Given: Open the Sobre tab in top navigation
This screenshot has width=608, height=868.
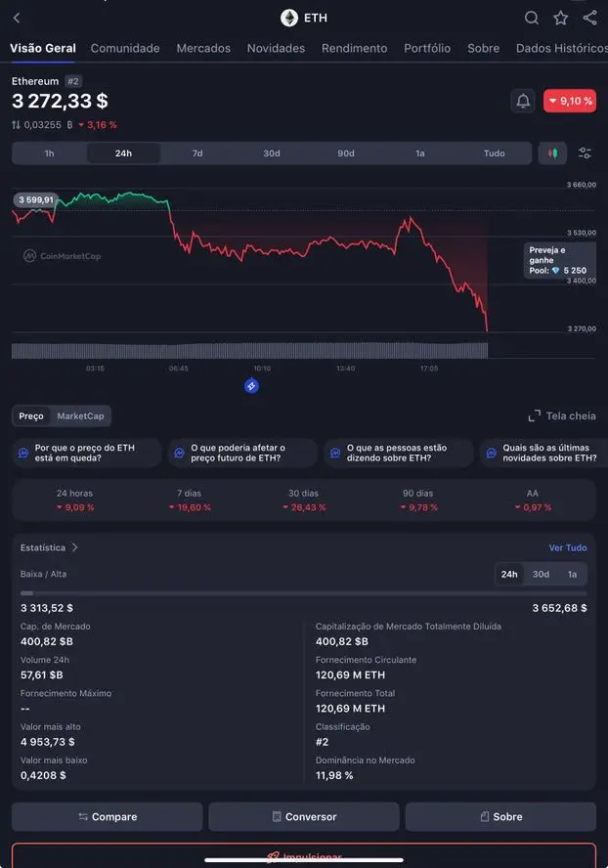Looking at the screenshot, I should (x=484, y=48).
